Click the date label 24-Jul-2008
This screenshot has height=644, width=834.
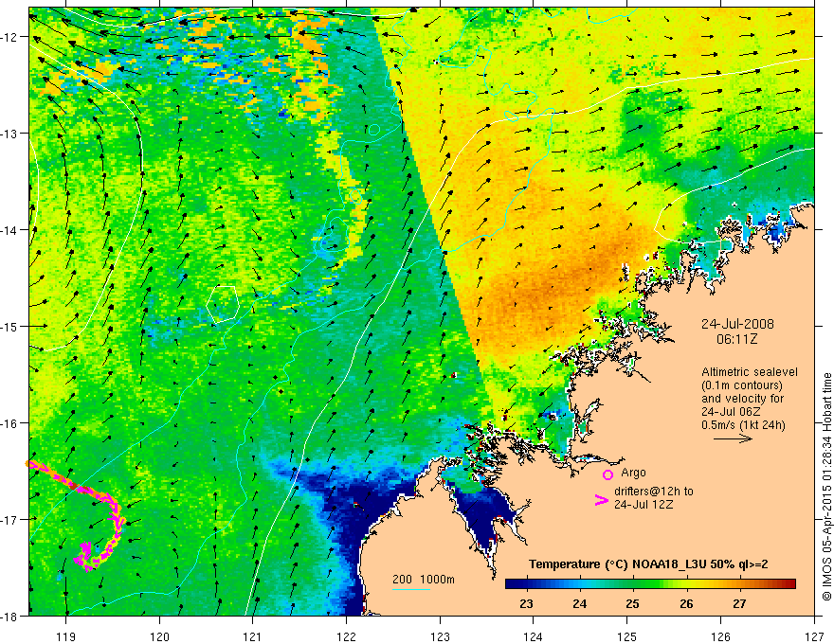[x=737, y=324]
